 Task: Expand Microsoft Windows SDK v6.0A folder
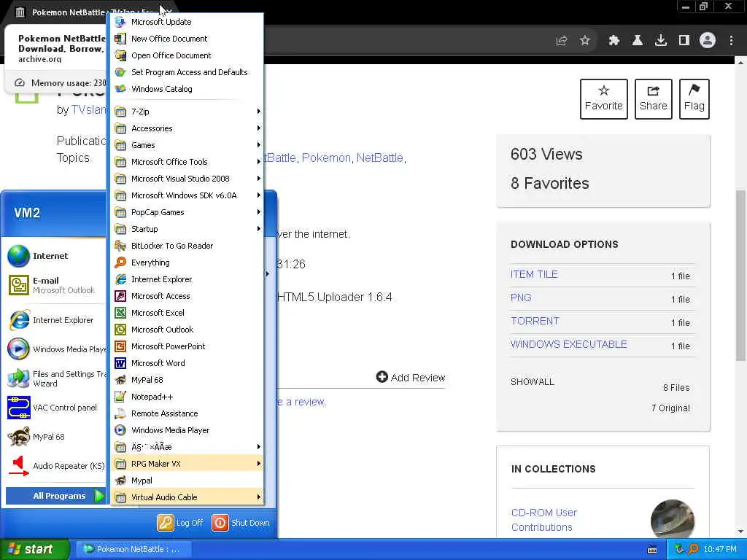tap(187, 195)
